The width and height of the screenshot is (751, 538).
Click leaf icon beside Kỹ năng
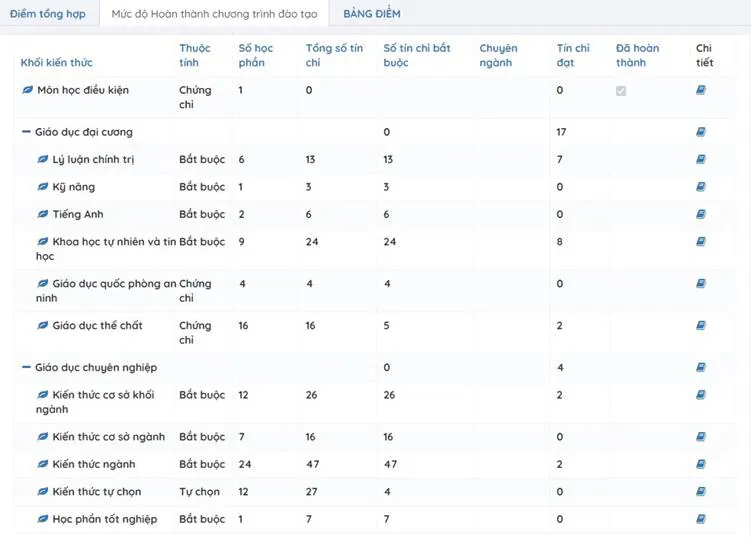(x=43, y=187)
